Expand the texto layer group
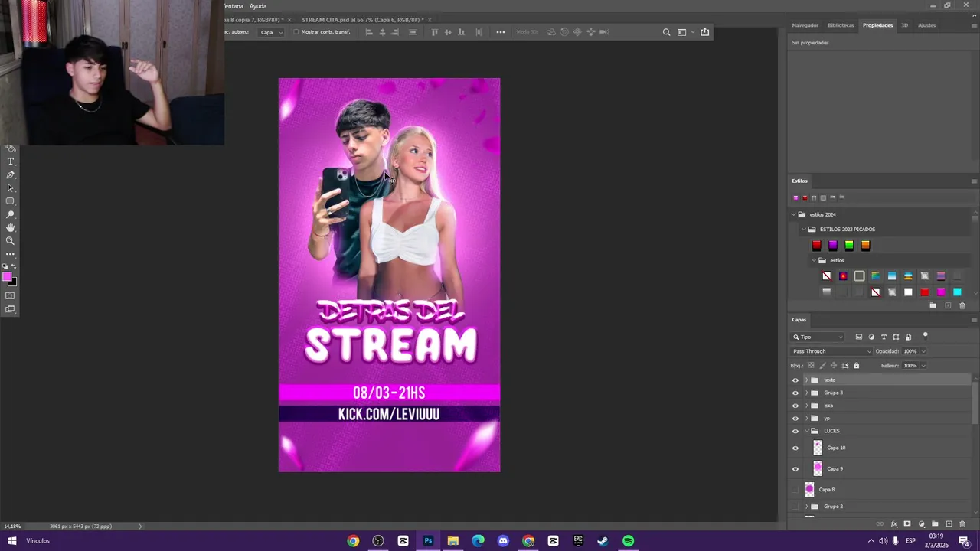 805,380
